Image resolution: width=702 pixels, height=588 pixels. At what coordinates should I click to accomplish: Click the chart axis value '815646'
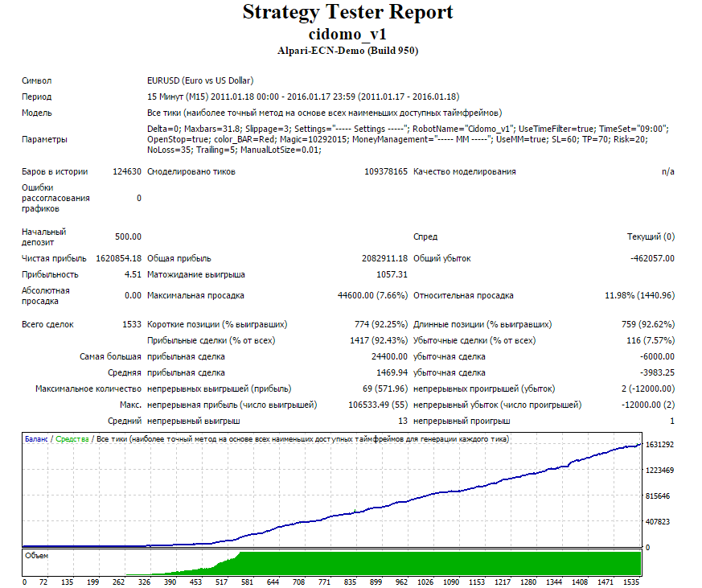[x=658, y=496]
